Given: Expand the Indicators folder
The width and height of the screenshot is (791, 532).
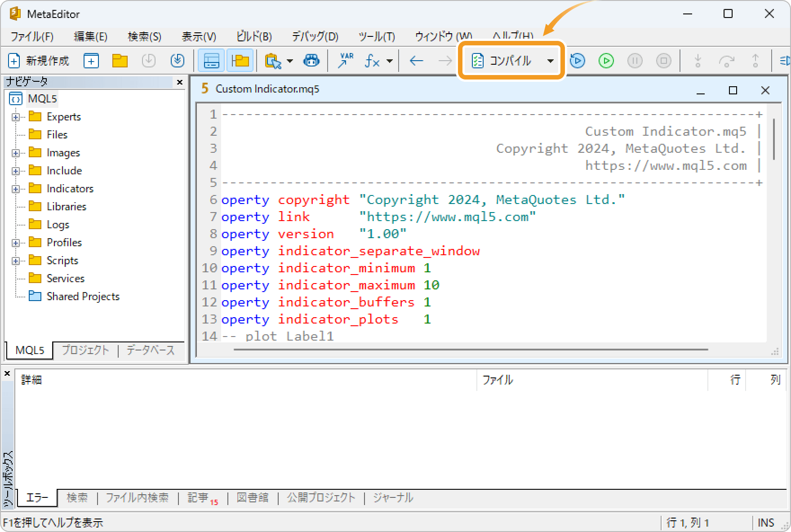Looking at the screenshot, I should point(16,189).
